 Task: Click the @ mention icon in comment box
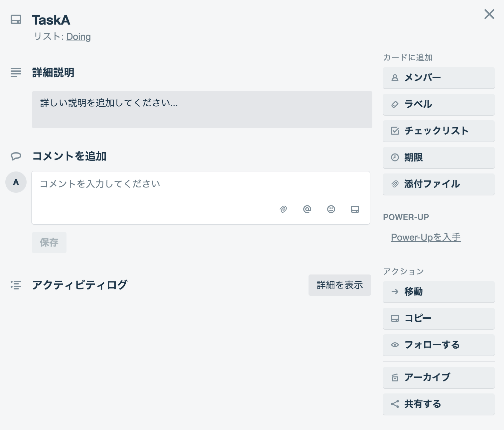pyautogui.click(x=307, y=209)
